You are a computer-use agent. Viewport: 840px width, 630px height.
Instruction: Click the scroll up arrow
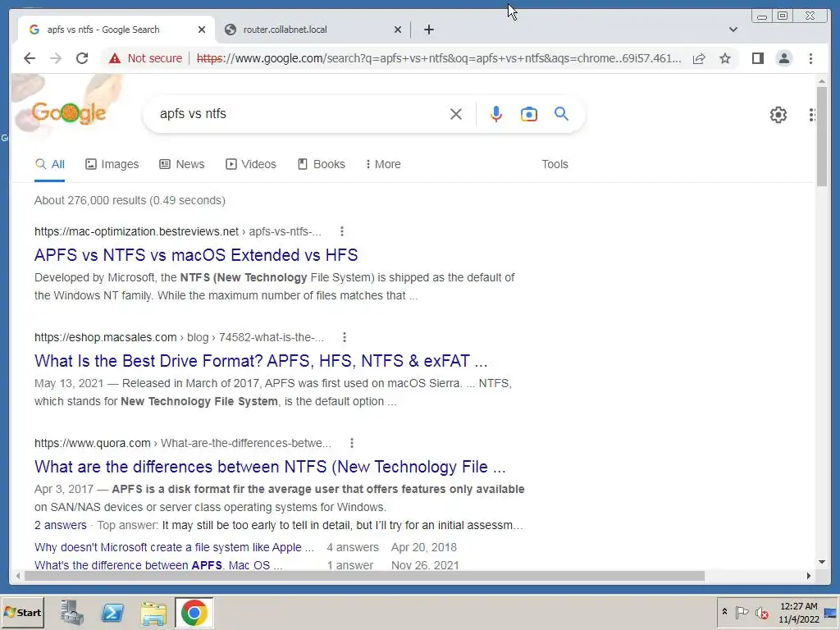click(822, 81)
